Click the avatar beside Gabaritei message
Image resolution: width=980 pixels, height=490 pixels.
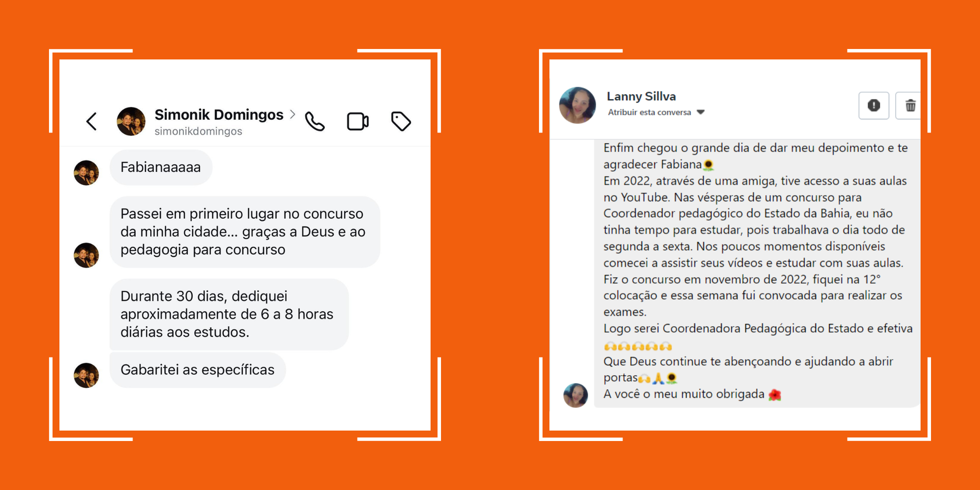click(86, 375)
